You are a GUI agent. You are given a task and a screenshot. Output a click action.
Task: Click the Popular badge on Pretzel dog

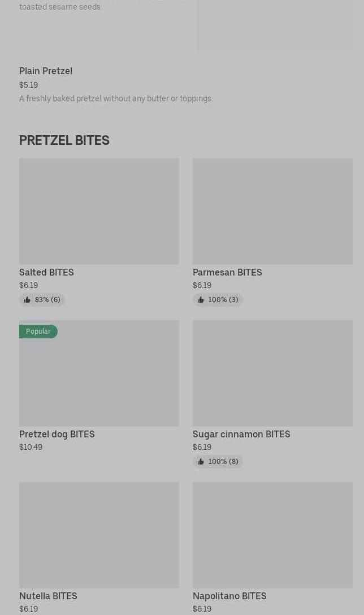tap(38, 332)
